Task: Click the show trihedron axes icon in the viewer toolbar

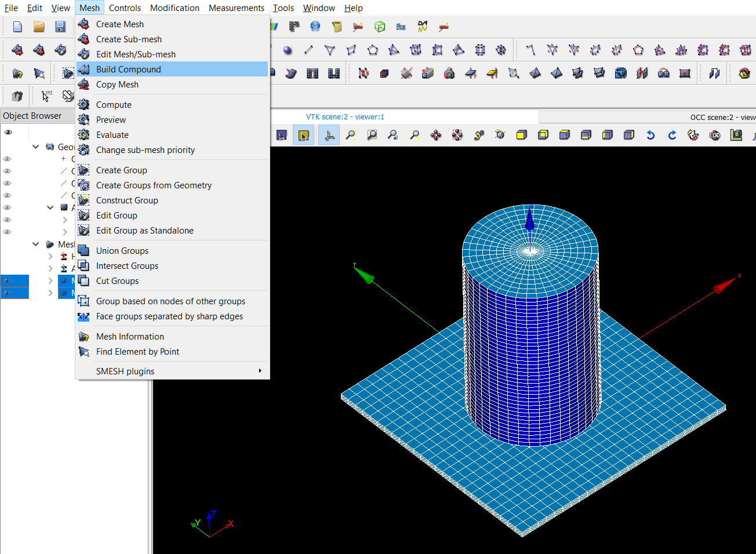Action: click(329, 135)
